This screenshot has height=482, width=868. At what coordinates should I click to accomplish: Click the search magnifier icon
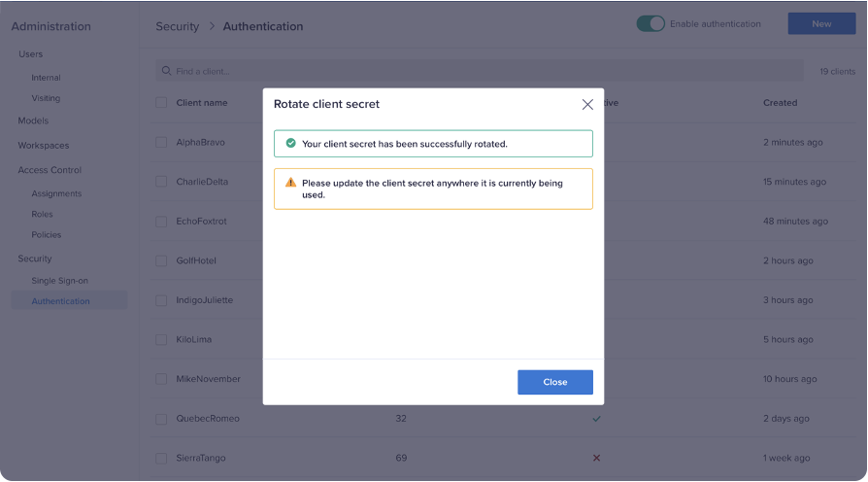(x=167, y=72)
